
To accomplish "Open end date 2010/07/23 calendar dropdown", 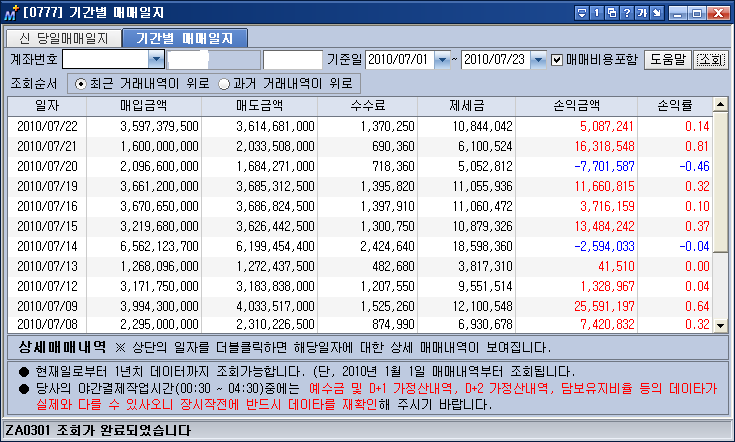I will point(538,60).
